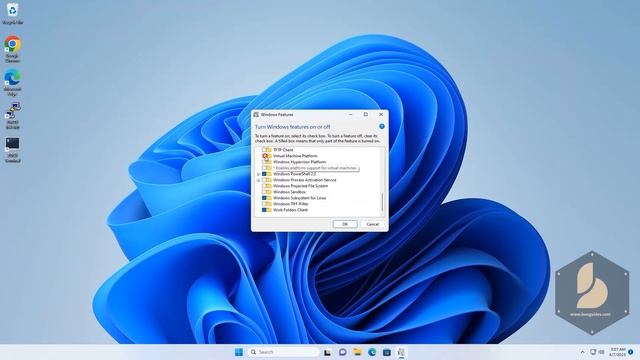Click OK in Windows Features

[x=345, y=224]
